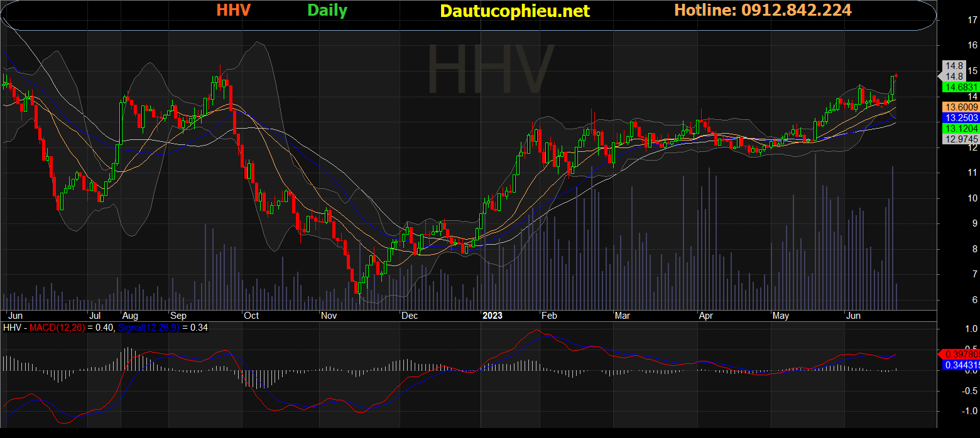Image resolution: width=980 pixels, height=438 pixels.
Task: Click the Nov label on the time axis
Action: point(329,316)
